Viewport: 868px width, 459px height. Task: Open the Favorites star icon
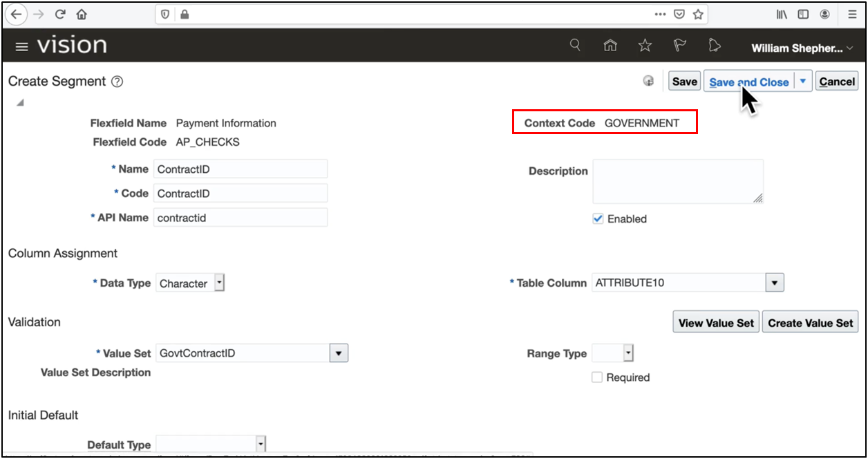point(645,46)
